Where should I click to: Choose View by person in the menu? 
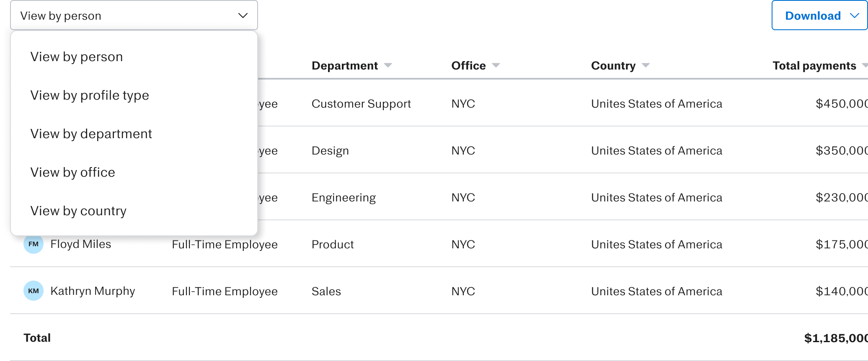[x=77, y=57]
